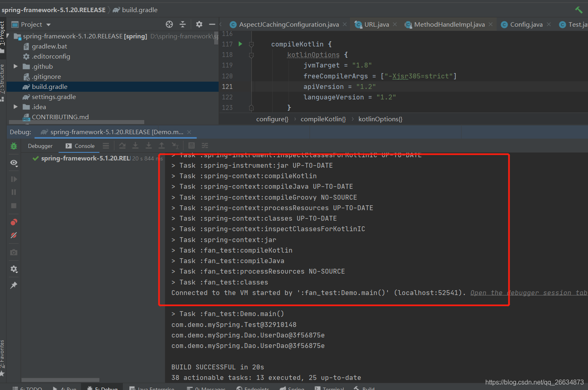Image resolution: width=588 pixels, height=390 pixels.
Task: Click 'BUILD SUCCESSFUL in 20s' console line
Action: point(217,367)
